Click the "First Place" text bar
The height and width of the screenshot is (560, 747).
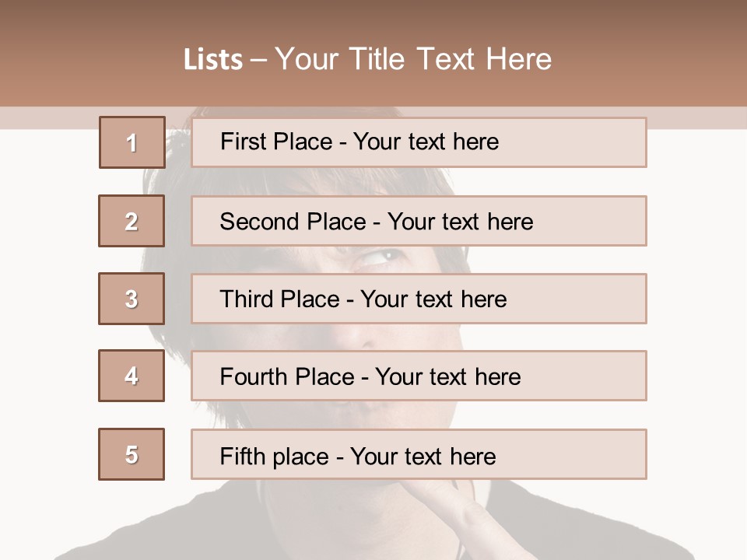[x=419, y=142]
